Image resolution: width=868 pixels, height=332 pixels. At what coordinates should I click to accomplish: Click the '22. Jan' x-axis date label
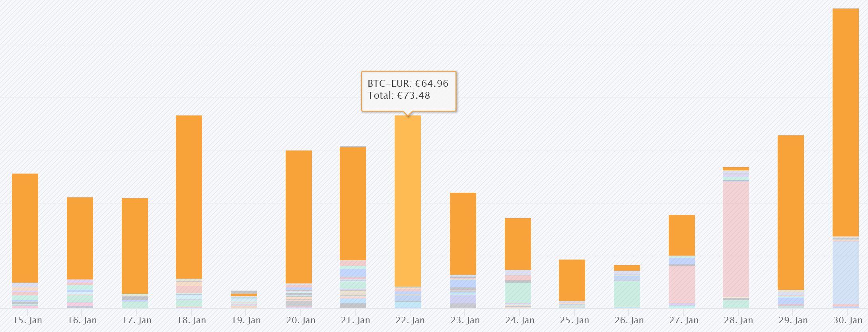pyautogui.click(x=410, y=320)
